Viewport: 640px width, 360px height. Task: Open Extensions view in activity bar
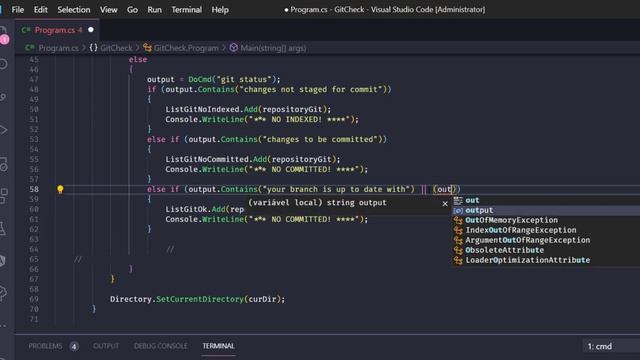[3, 195]
